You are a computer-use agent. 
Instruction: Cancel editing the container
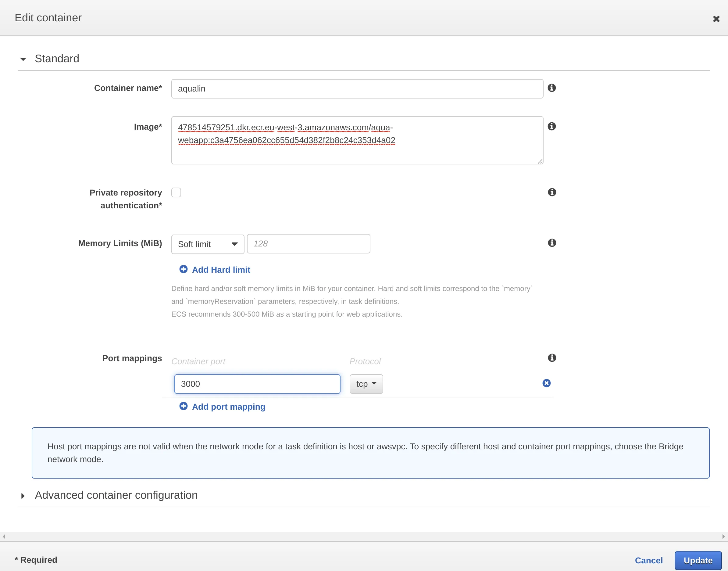[649, 560]
